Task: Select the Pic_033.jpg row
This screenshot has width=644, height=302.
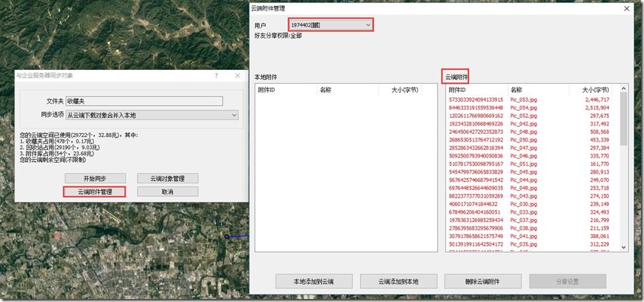Action: (533, 211)
